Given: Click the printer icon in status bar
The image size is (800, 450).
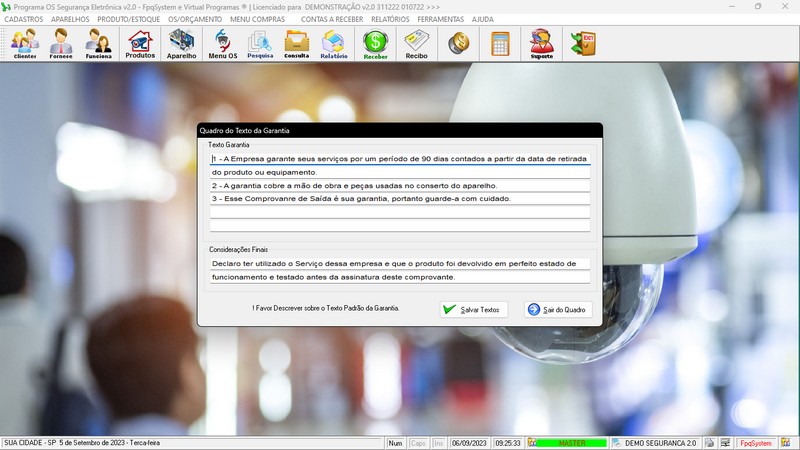Looking at the screenshot, I should click(x=709, y=443).
